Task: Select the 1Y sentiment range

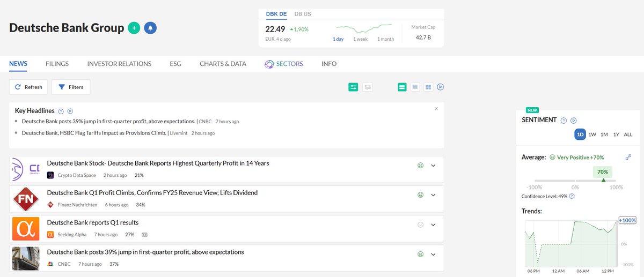Action: click(616, 134)
